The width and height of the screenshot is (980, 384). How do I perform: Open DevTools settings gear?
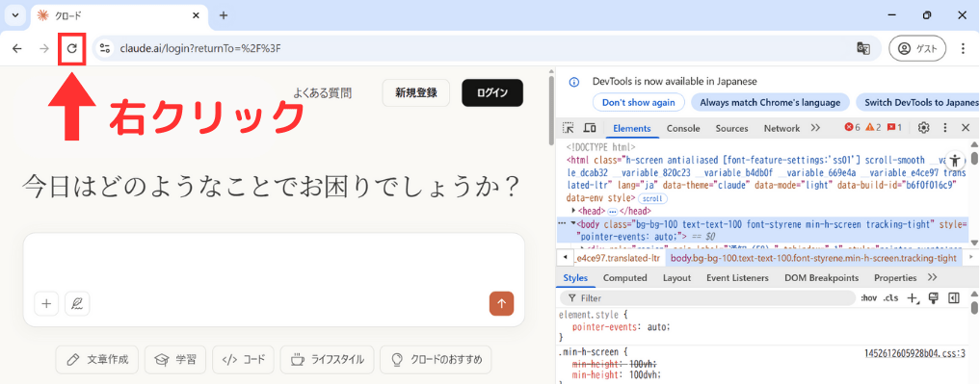click(924, 128)
